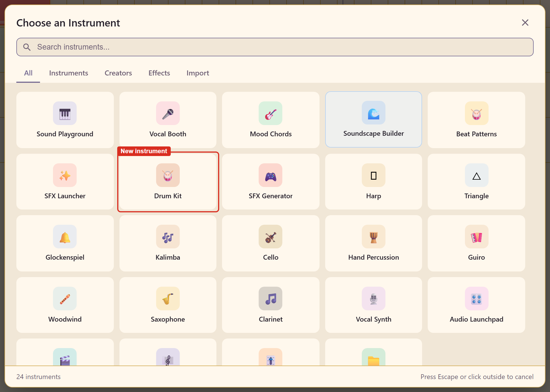Click the Audio Launchpad label

(x=476, y=319)
